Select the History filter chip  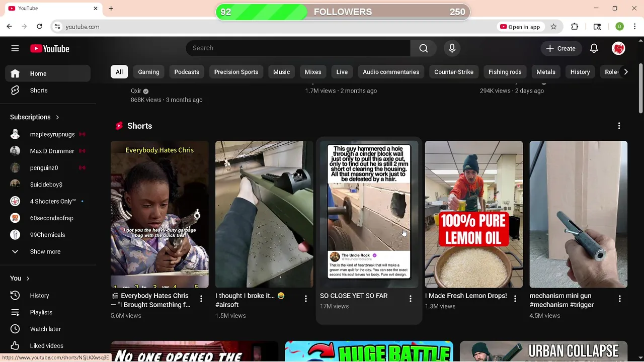[x=580, y=72]
